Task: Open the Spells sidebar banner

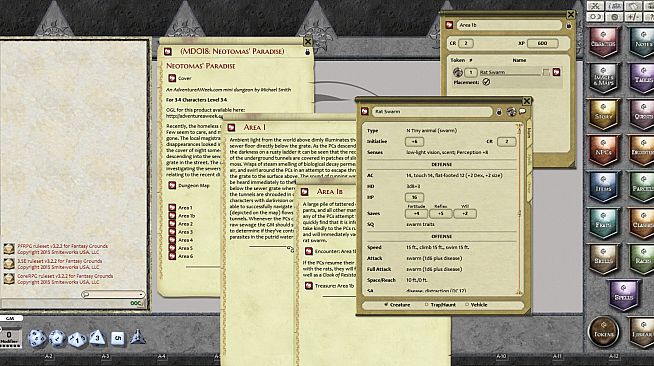Action: (623, 295)
